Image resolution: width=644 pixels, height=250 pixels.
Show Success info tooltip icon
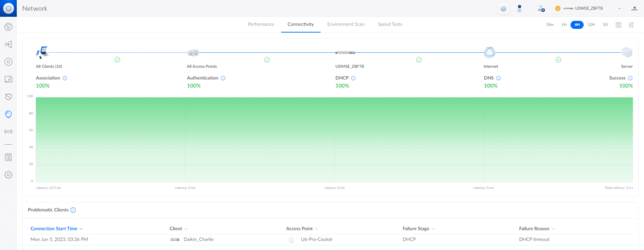tap(630, 77)
